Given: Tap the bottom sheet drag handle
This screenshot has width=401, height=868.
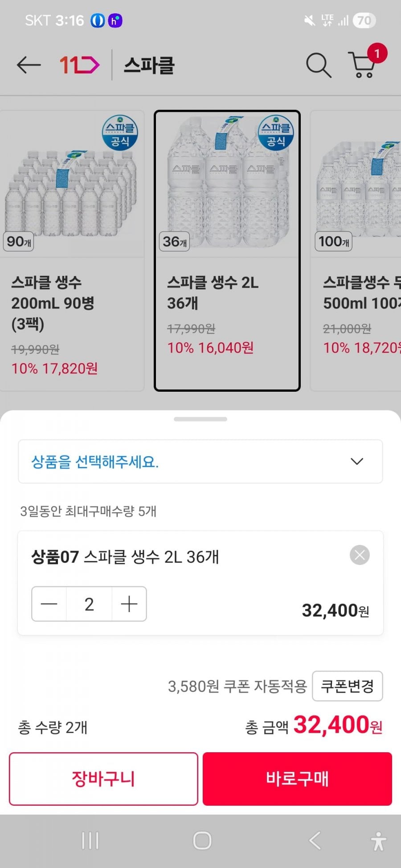Looking at the screenshot, I should point(200,419).
